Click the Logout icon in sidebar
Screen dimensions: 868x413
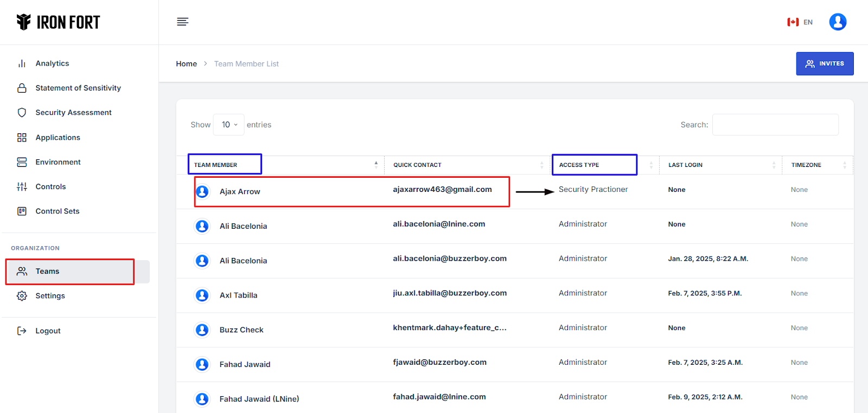tap(22, 331)
